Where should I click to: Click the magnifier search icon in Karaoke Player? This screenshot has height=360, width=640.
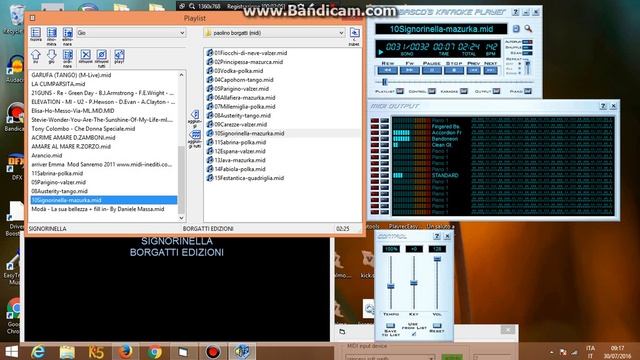pos(528,29)
